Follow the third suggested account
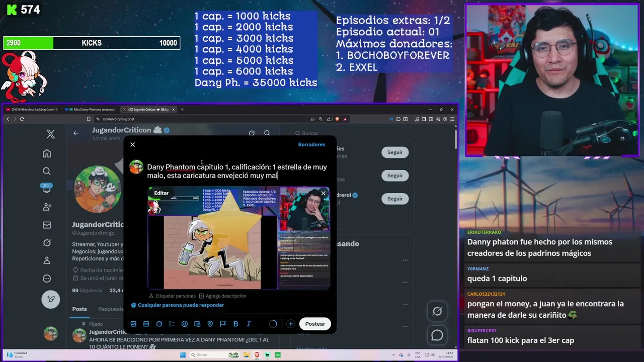Image resolution: width=644 pixels, height=362 pixels. 395,199
